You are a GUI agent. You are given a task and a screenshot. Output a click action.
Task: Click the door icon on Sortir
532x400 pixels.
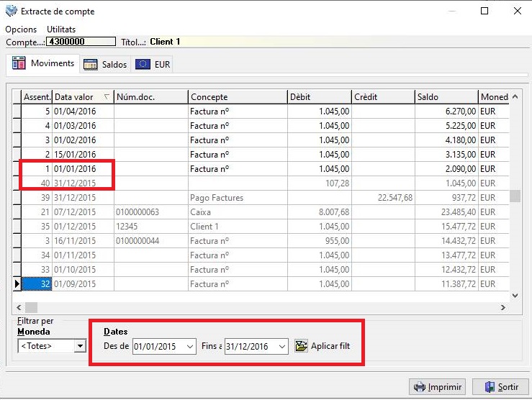click(490, 387)
